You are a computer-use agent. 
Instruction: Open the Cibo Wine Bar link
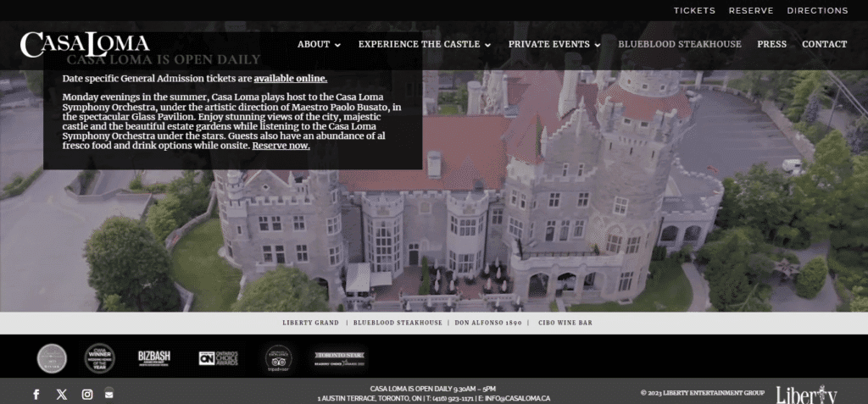click(x=565, y=323)
